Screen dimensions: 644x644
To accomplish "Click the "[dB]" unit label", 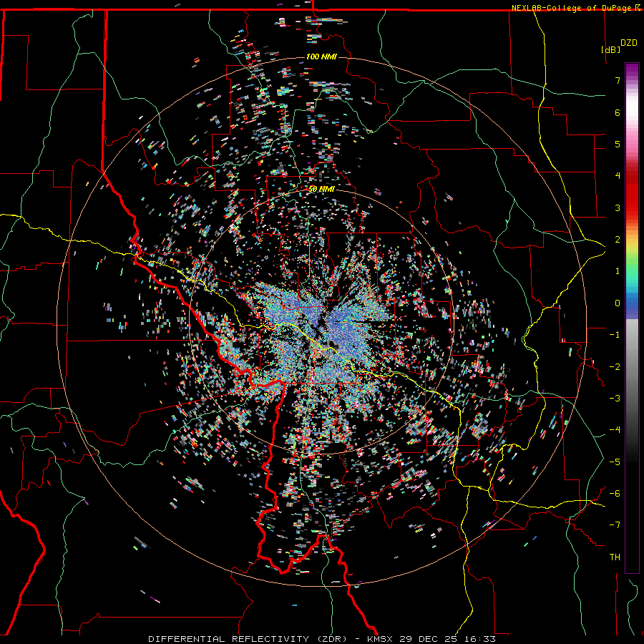I will 610,49.
